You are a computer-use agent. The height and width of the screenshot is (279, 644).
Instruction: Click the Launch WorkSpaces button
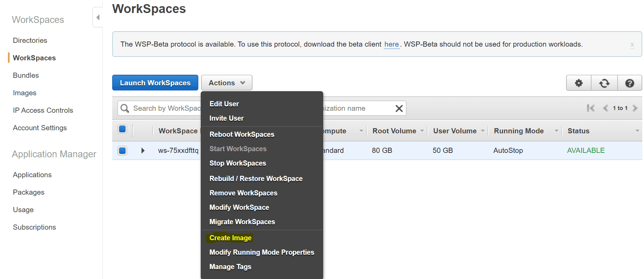click(x=155, y=83)
